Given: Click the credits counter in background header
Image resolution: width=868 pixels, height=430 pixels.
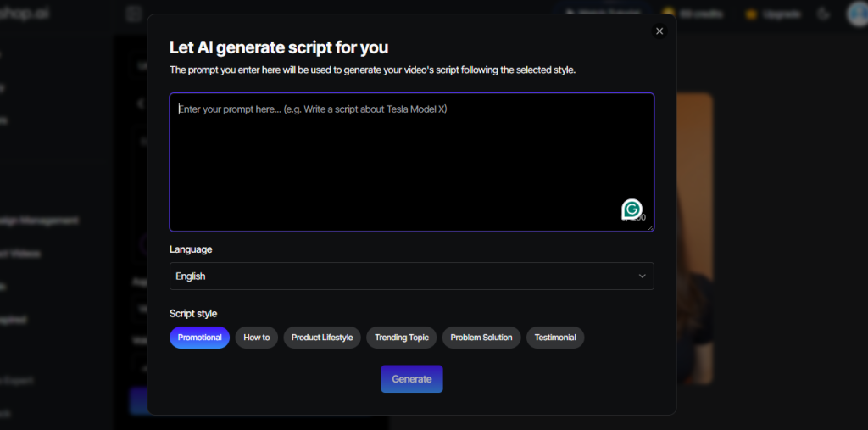Looking at the screenshot, I should (693, 14).
